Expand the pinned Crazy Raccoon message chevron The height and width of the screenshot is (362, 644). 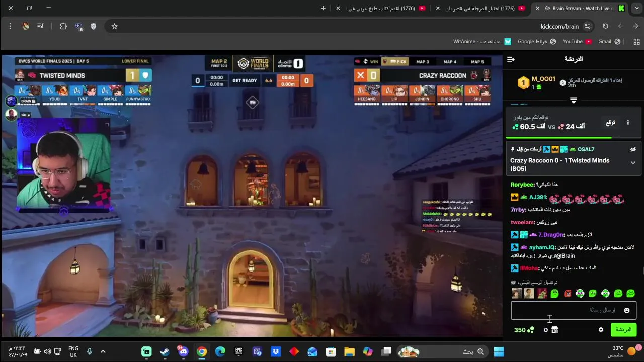click(x=633, y=163)
